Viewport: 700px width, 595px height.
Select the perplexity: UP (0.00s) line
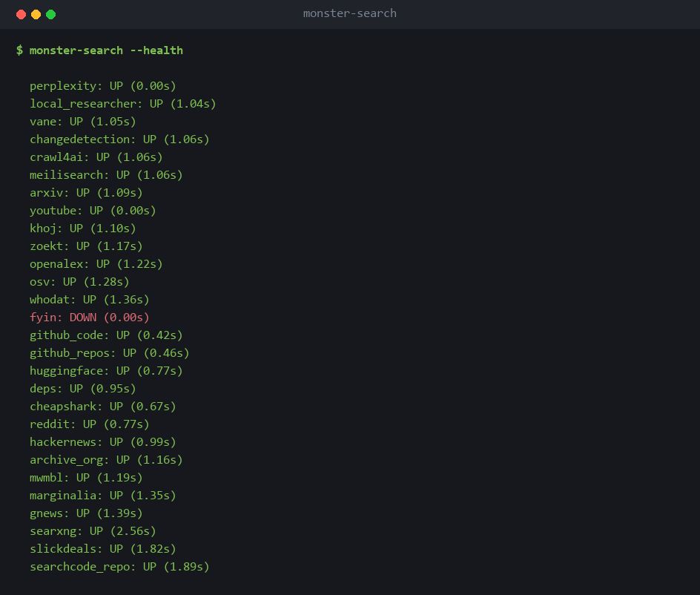coord(103,86)
